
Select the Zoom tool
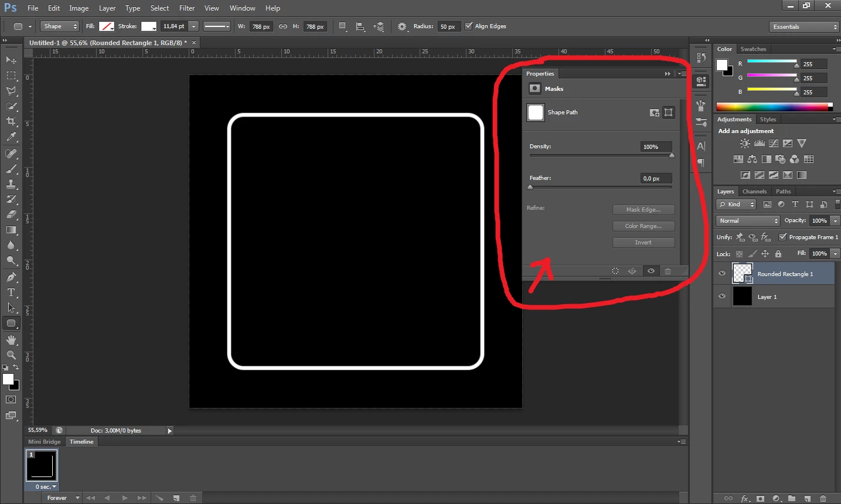tap(11, 355)
